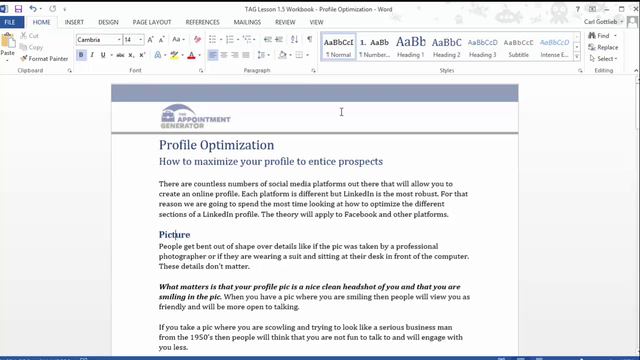Click the Profile Optimization heading text
The width and height of the screenshot is (640, 360).
point(216,145)
